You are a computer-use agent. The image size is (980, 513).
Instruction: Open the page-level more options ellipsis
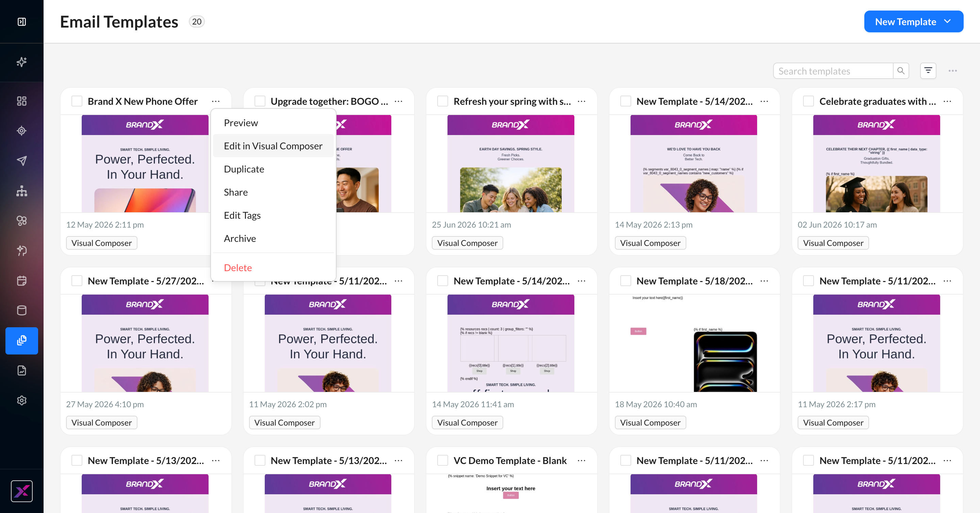[953, 71]
